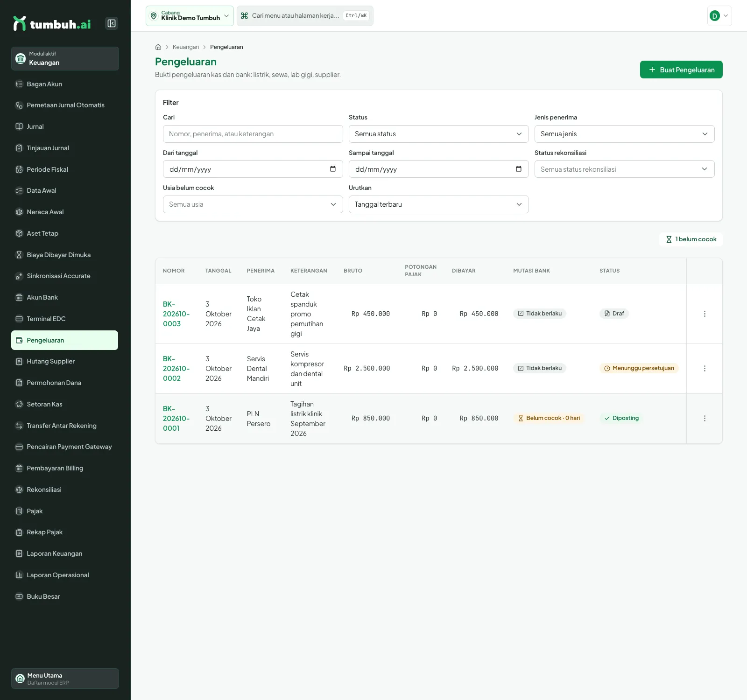The height and width of the screenshot is (700, 747).
Task: Open the Jenis penerima dropdown
Action: coord(625,134)
